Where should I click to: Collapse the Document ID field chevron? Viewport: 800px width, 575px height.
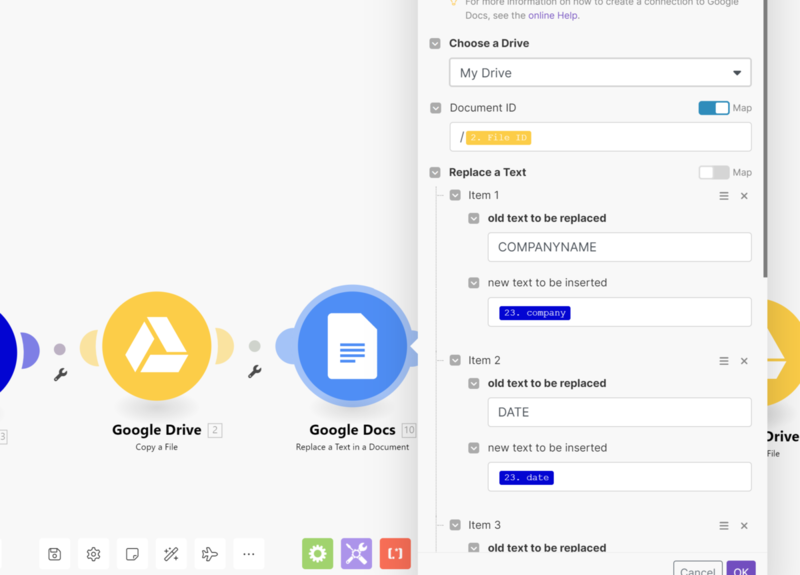[x=435, y=108]
